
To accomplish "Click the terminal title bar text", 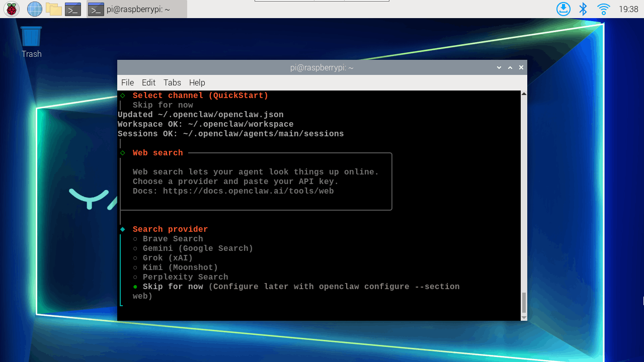I will pyautogui.click(x=322, y=67).
